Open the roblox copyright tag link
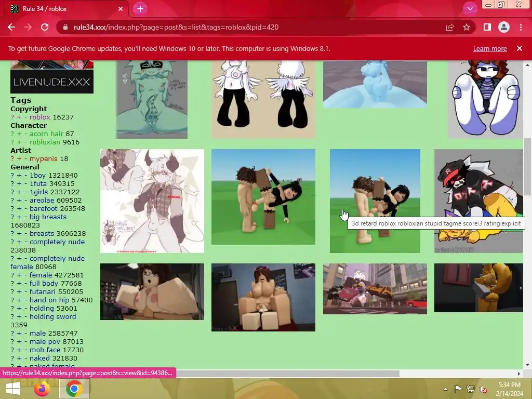532x399 pixels. [39, 117]
